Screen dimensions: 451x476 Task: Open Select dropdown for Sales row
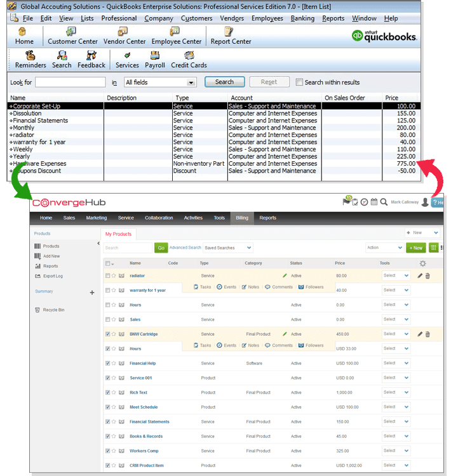pyautogui.click(x=396, y=319)
